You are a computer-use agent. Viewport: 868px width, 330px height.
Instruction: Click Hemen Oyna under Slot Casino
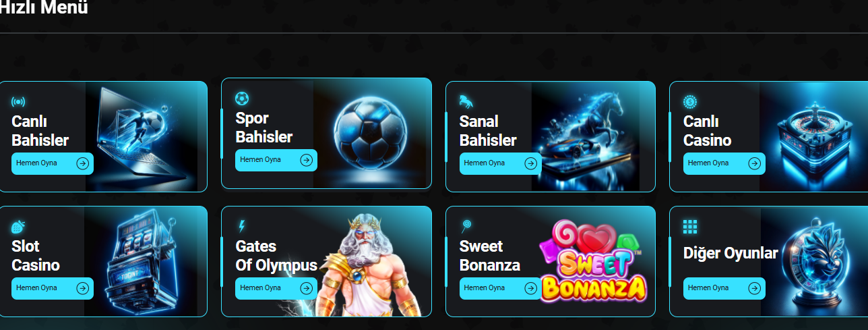point(53,288)
